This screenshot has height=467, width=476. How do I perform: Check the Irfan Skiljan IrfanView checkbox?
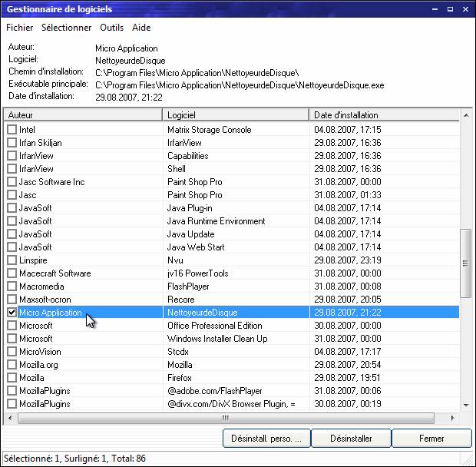pyautogui.click(x=12, y=143)
